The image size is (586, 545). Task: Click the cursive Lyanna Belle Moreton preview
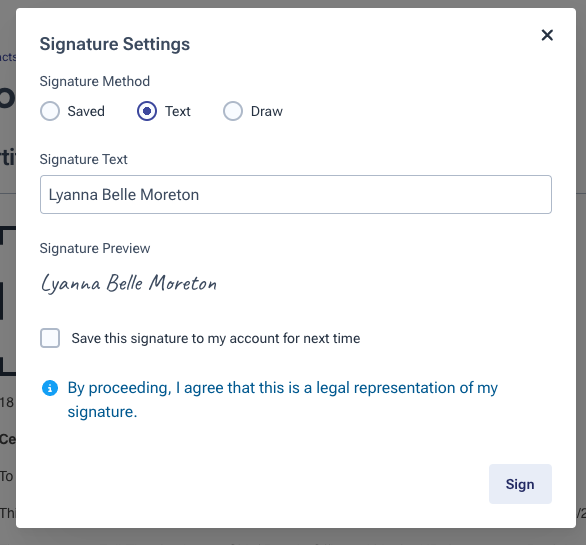[129, 283]
